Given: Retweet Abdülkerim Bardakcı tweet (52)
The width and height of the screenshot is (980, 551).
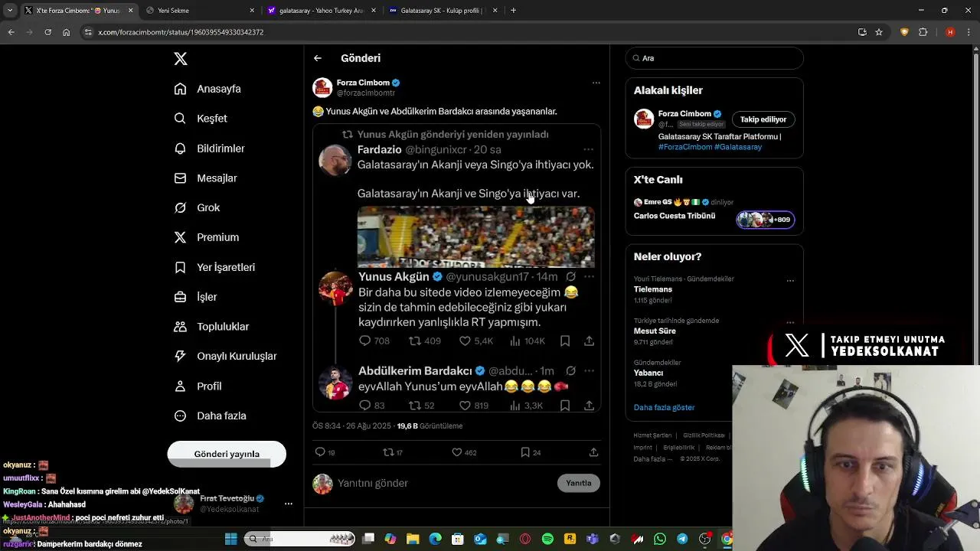Looking at the screenshot, I should 421,406.
